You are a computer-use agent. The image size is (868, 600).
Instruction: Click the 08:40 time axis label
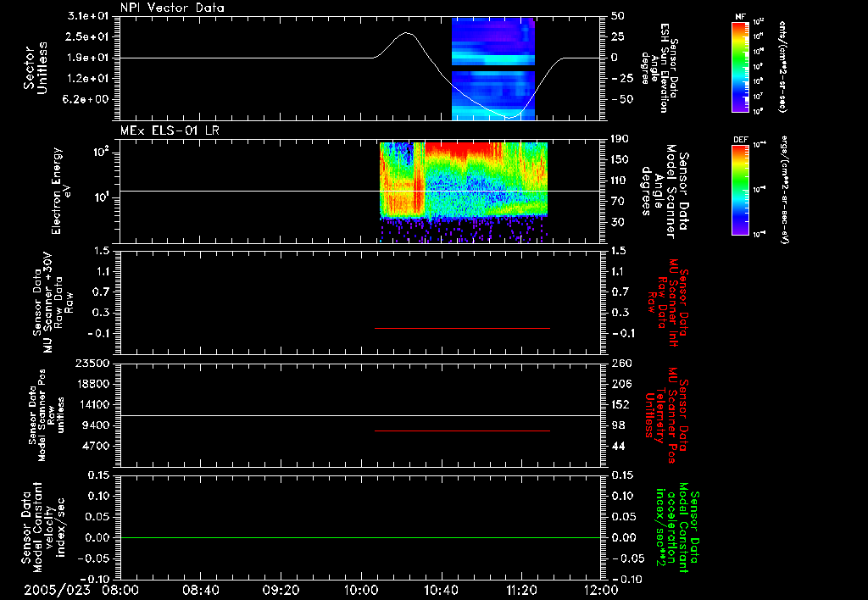point(200,590)
